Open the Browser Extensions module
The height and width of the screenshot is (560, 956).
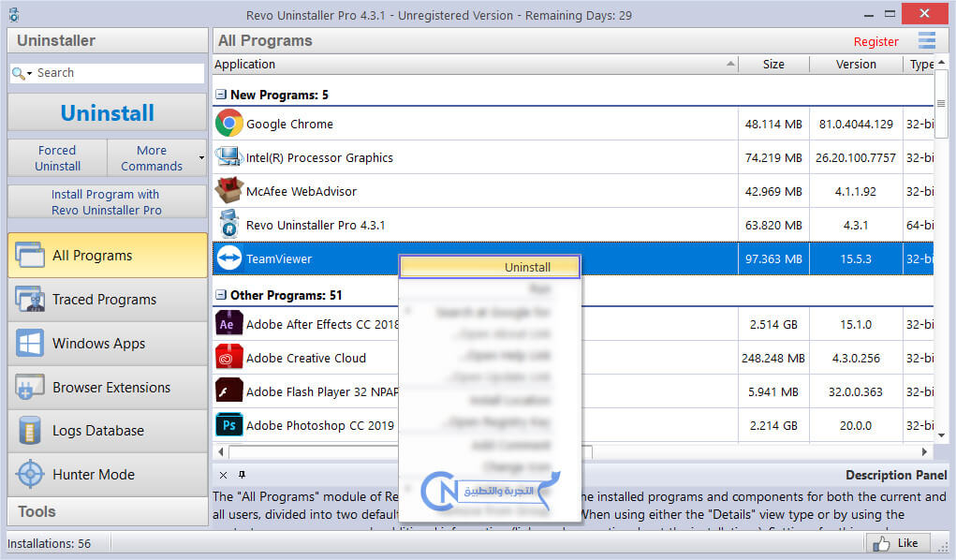click(108, 387)
